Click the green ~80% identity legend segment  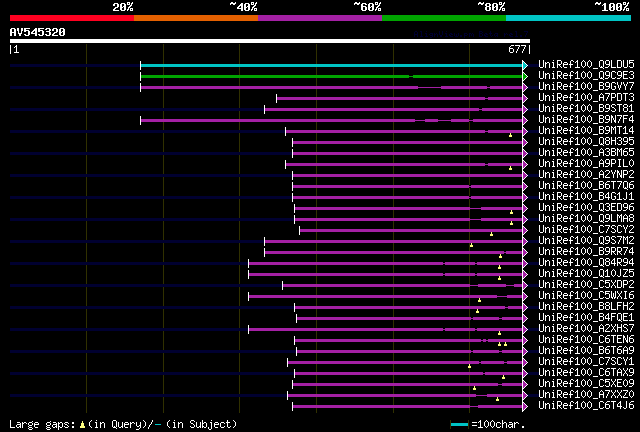(x=444, y=18)
